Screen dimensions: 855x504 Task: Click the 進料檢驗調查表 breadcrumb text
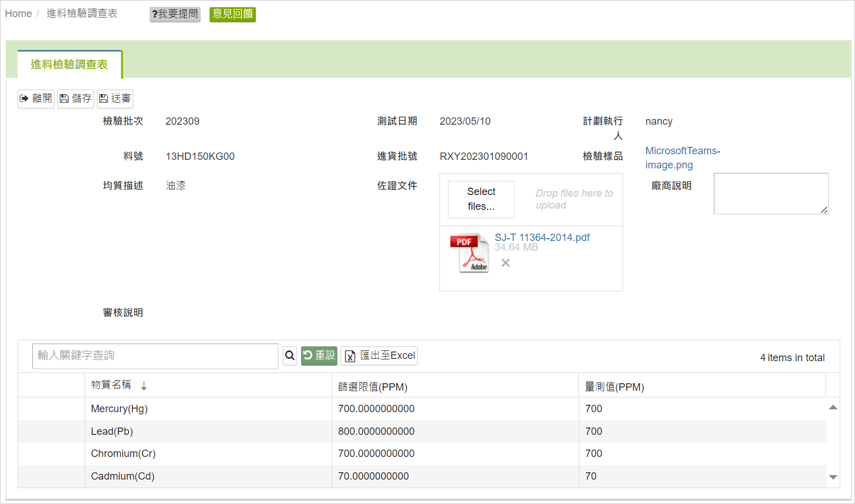click(x=82, y=14)
